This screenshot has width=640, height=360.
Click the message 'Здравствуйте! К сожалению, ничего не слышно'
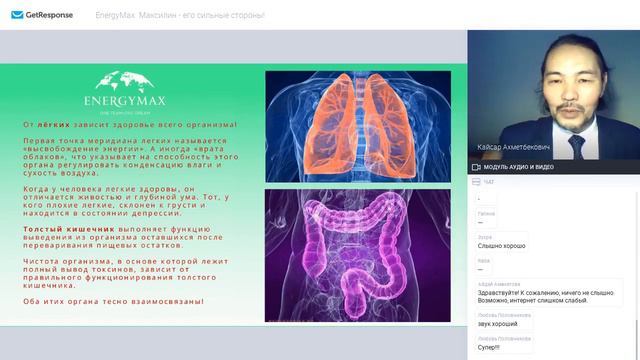pos(545,293)
